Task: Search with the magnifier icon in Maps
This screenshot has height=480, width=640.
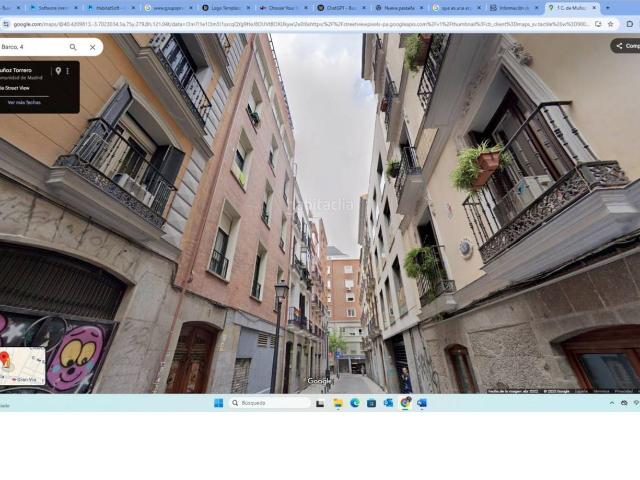Action: click(x=73, y=47)
